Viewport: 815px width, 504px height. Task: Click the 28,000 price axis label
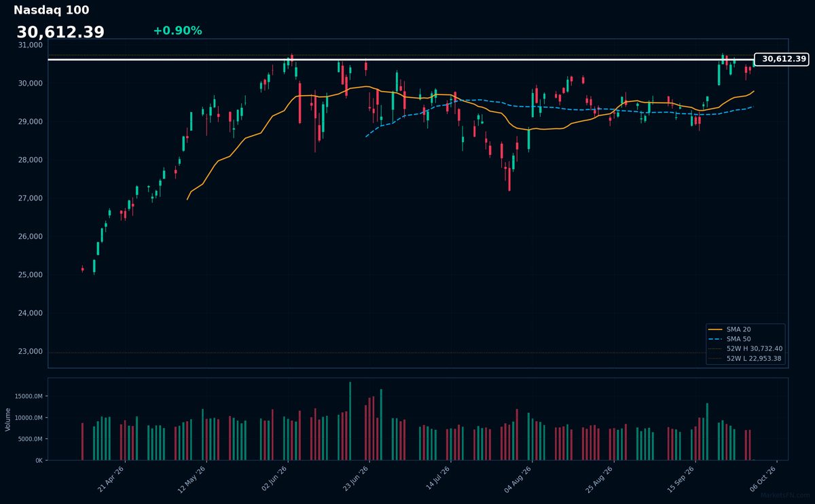tap(31, 160)
